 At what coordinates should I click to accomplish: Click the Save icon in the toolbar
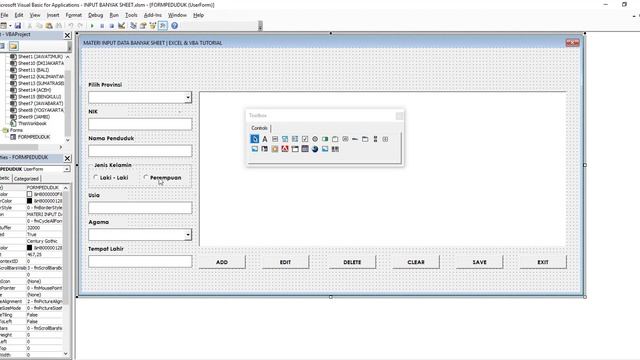click(x=18, y=26)
